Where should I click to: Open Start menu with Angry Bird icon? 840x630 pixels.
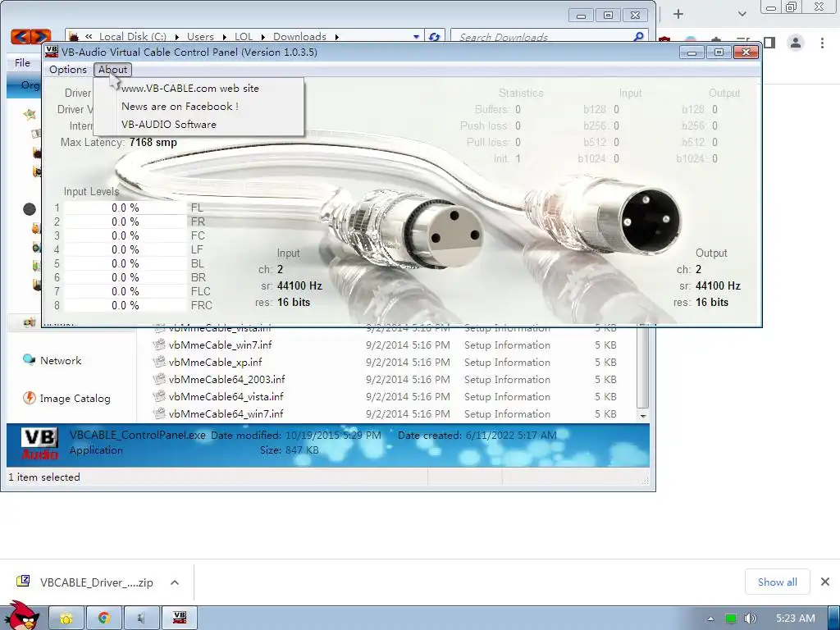tap(21, 616)
